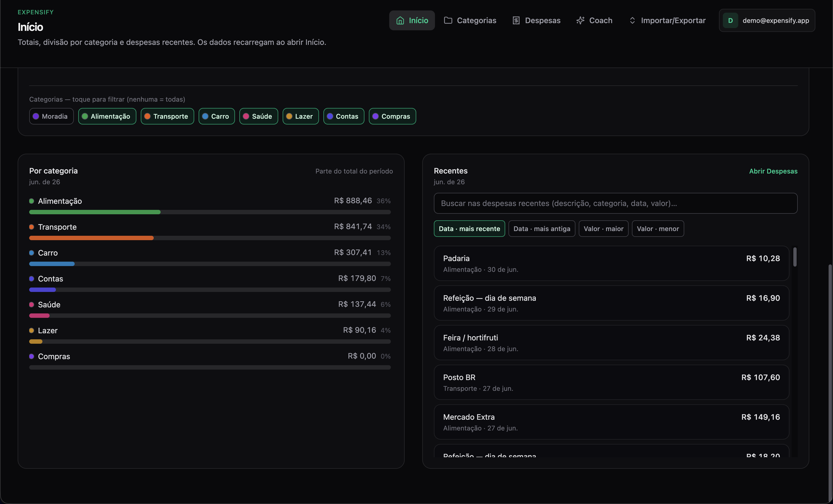Open the Início home tab
This screenshot has height=504, width=833.
point(412,20)
